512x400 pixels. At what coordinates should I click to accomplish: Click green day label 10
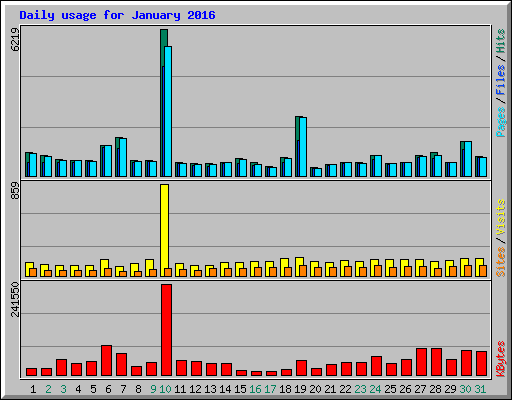165,389
